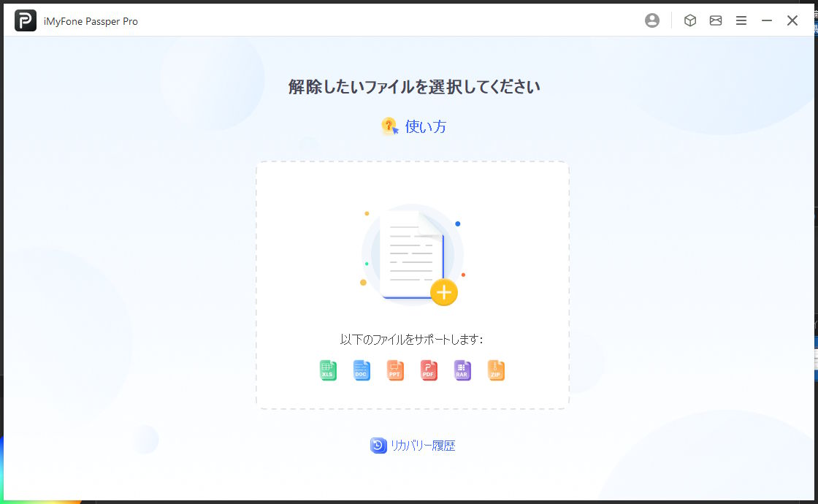Click the document illustration to add file
The image size is (818, 504).
[x=413, y=256]
